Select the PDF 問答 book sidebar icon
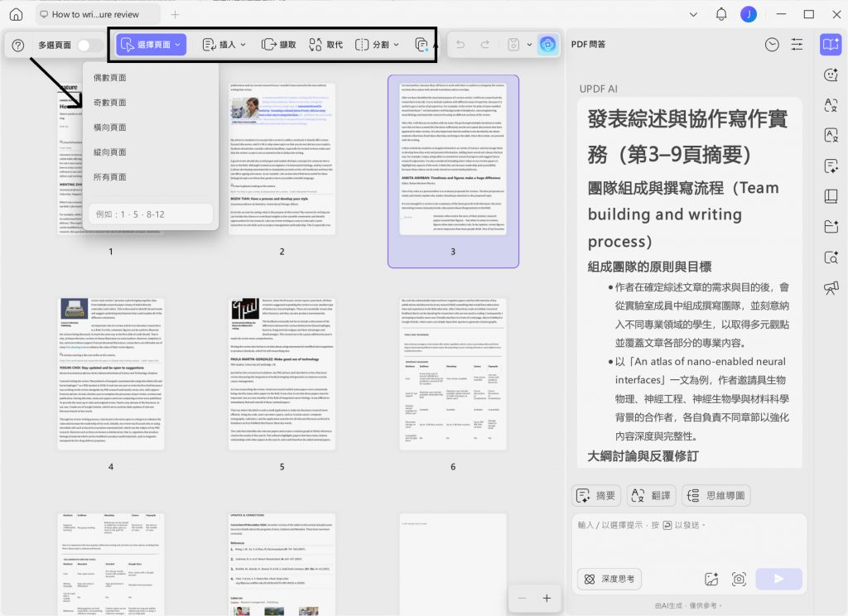 (x=831, y=45)
